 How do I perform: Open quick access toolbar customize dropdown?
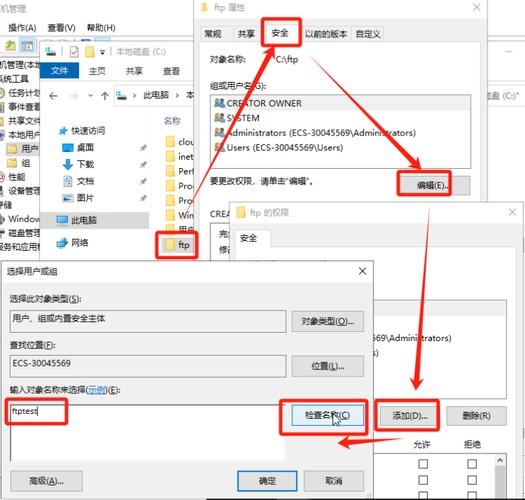pos(102,52)
